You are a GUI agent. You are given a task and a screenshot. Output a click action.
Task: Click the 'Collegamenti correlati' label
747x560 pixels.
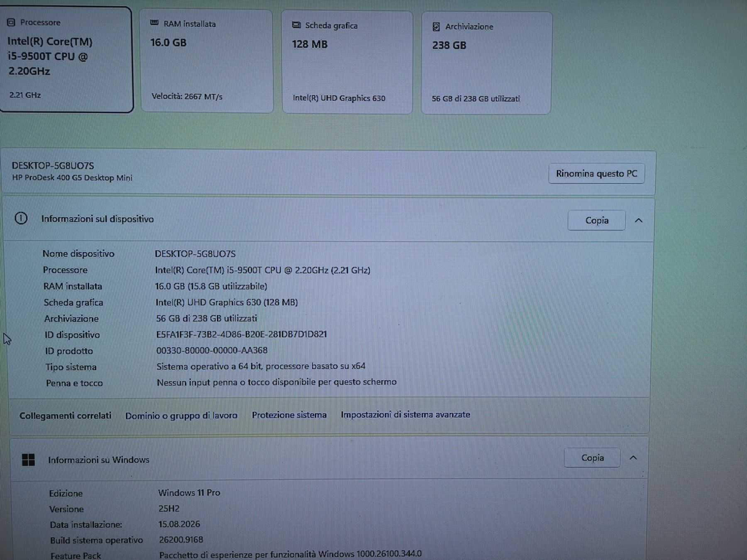click(66, 416)
